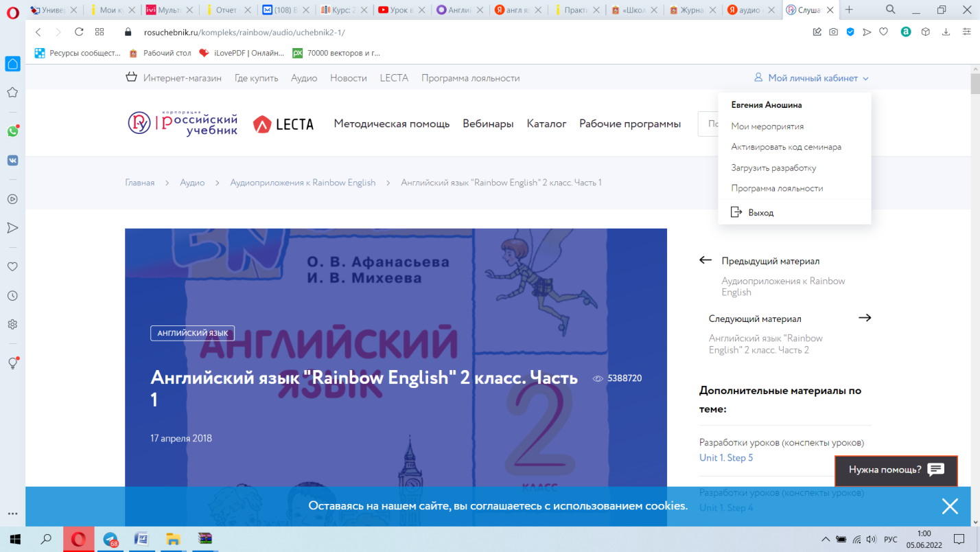Take a snapshot with camera icon
The height and width of the screenshot is (552, 980).
tap(833, 32)
